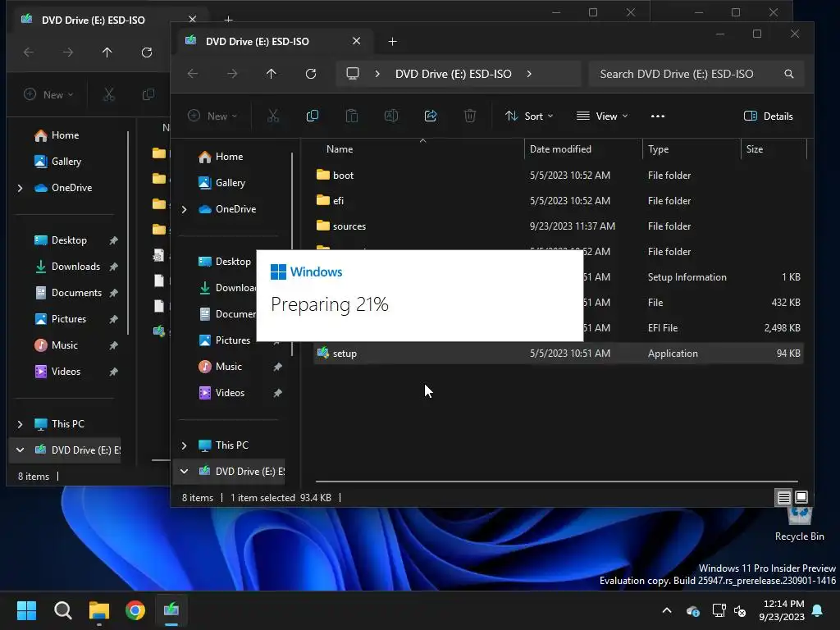
Task: Click the network display icon in tray
Action: (x=719, y=610)
